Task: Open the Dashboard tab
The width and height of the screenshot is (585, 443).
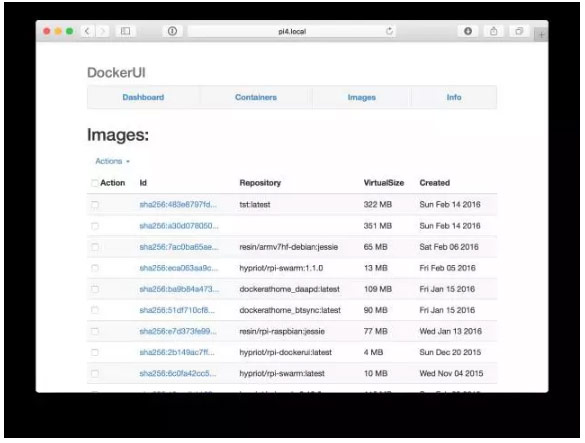Action: tap(143, 97)
